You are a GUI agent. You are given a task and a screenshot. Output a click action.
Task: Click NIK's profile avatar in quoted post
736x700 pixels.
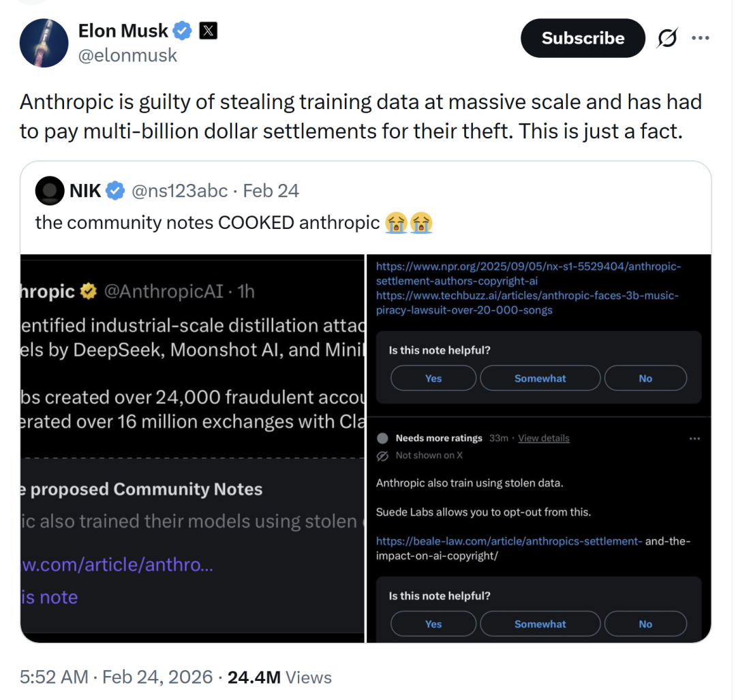(49, 191)
